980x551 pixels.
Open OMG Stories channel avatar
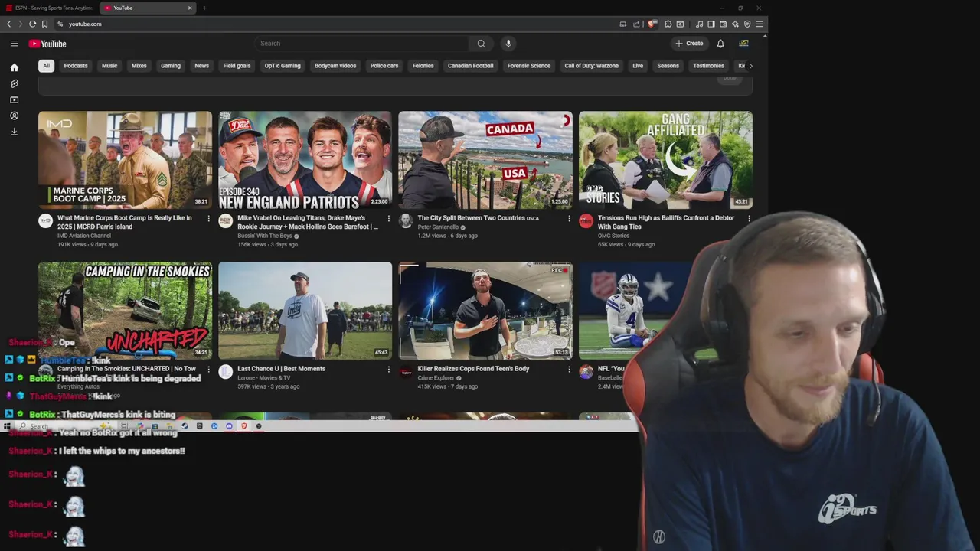click(x=586, y=221)
